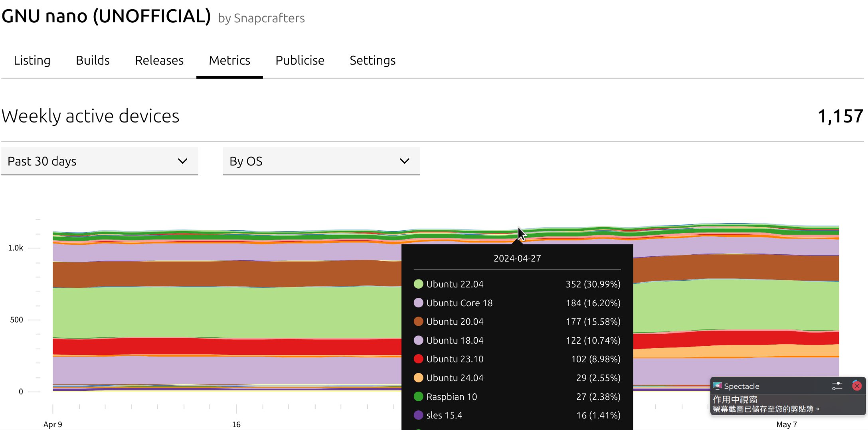Click the Spectacle notification settings icon
The width and height of the screenshot is (868, 430).
837,386
